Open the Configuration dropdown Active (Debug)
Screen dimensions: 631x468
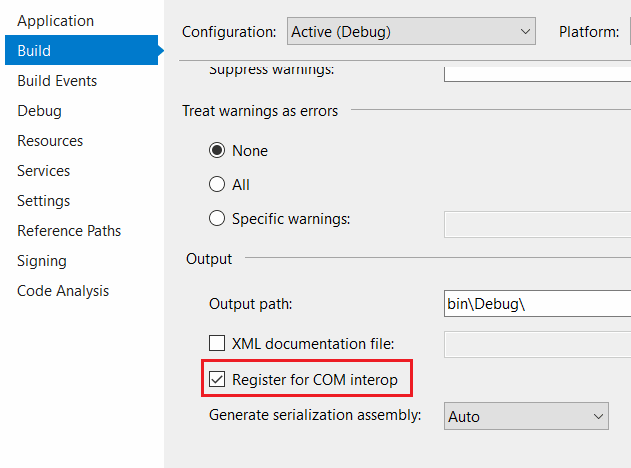[x=411, y=31]
